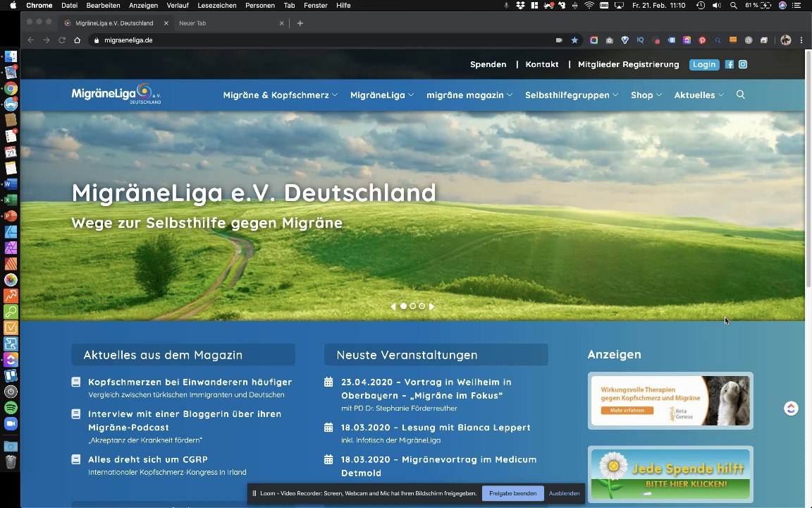812x508 pixels.
Task: Open the Verlauf menu
Action: 178,5
